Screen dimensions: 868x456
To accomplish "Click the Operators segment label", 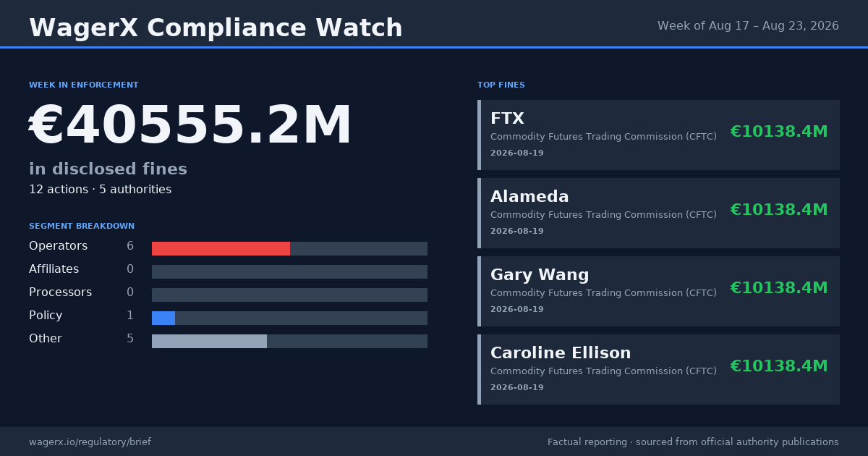I will [x=58, y=246].
